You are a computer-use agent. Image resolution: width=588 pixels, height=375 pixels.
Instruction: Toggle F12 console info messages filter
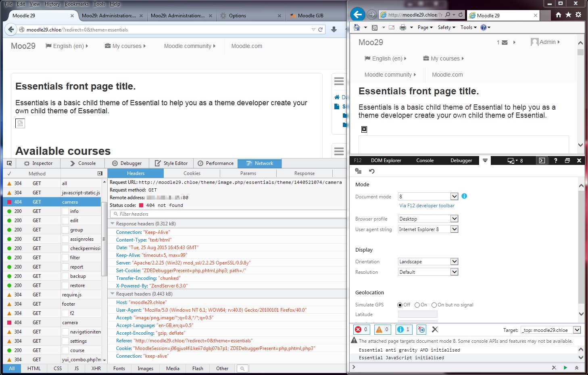point(404,329)
